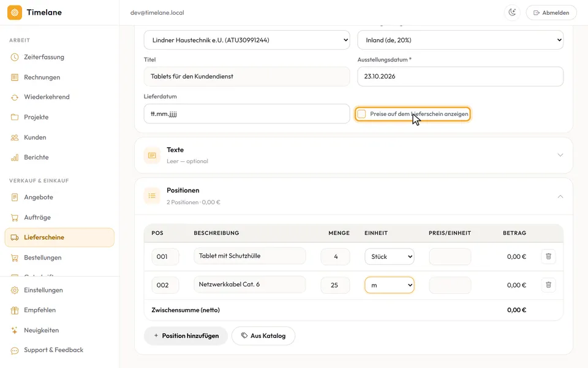Image resolution: width=588 pixels, height=368 pixels.
Task: Click 'Position hinzufügen' button
Action: pyautogui.click(x=186, y=335)
